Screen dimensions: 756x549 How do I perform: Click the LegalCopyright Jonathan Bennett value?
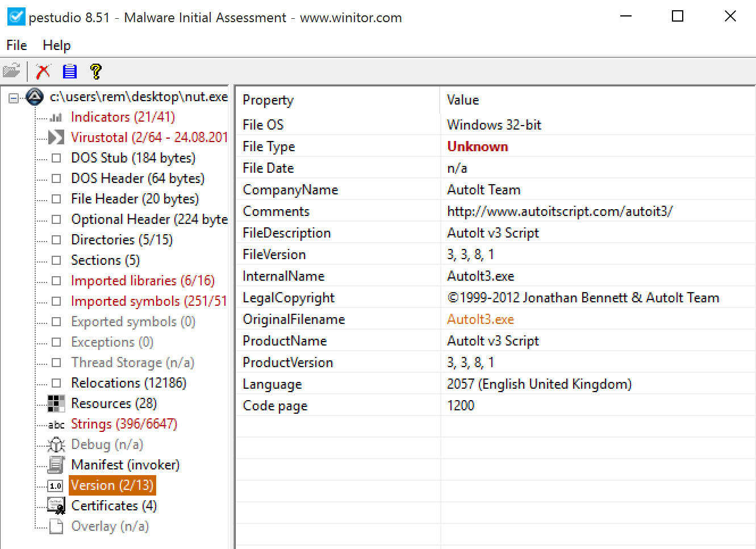pos(583,298)
